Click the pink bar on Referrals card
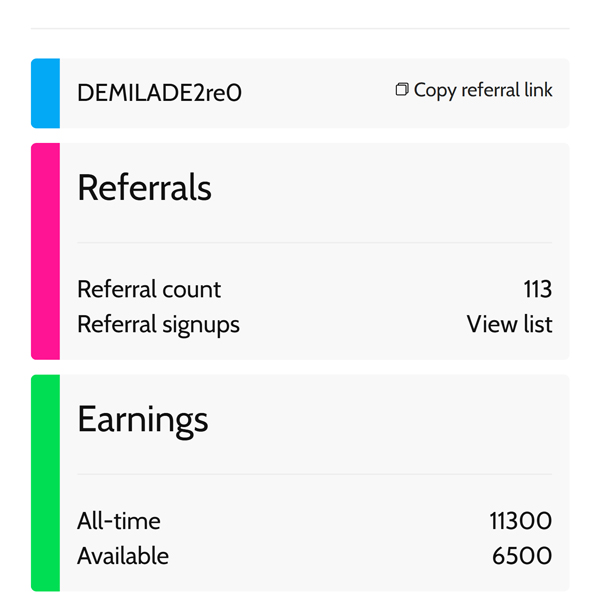The width and height of the screenshot is (600, 600). click(45, 251)
